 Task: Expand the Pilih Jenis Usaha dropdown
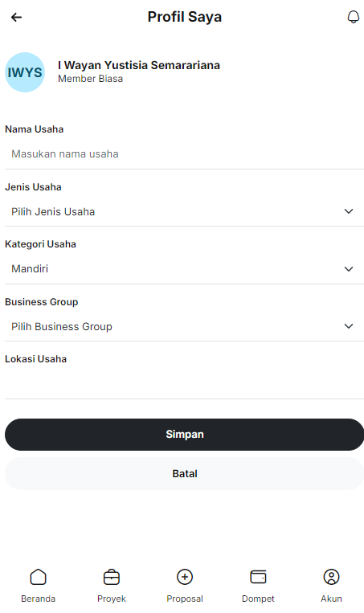point(185,211)
